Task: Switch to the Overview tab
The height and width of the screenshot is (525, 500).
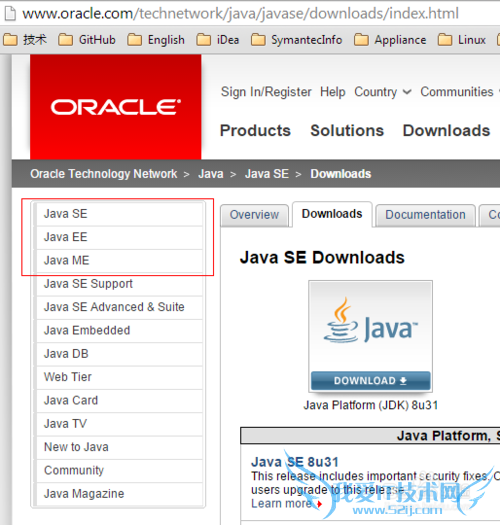Action: (254, 215)
